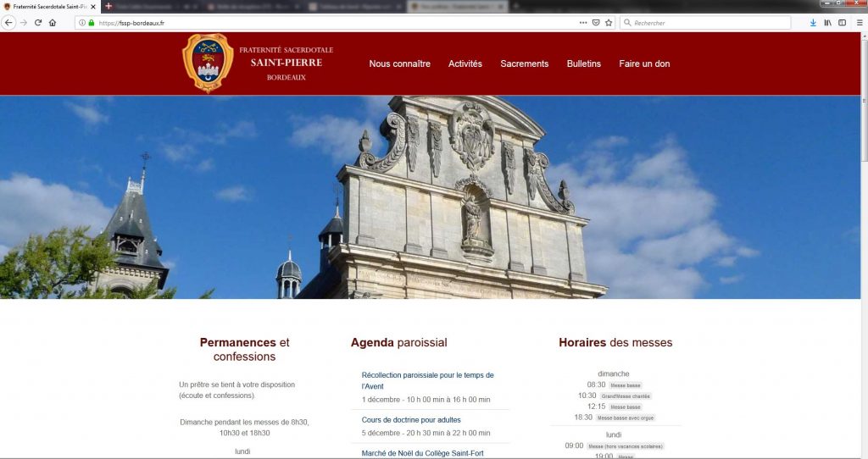
Task: Open Cours de doctrine pour adultes event
Action: (x=411, y=419)
